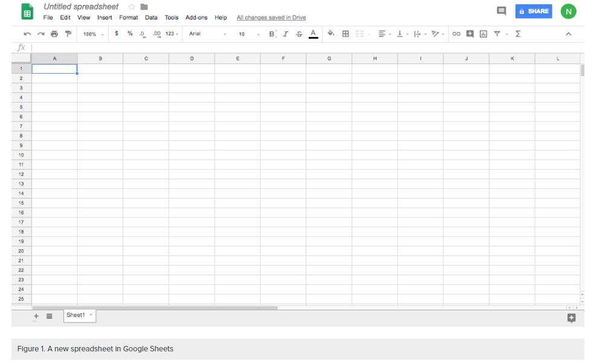Open comments icon next to Share
The image size is (594, 364).
pyautogui.click(x=501, y=11)
